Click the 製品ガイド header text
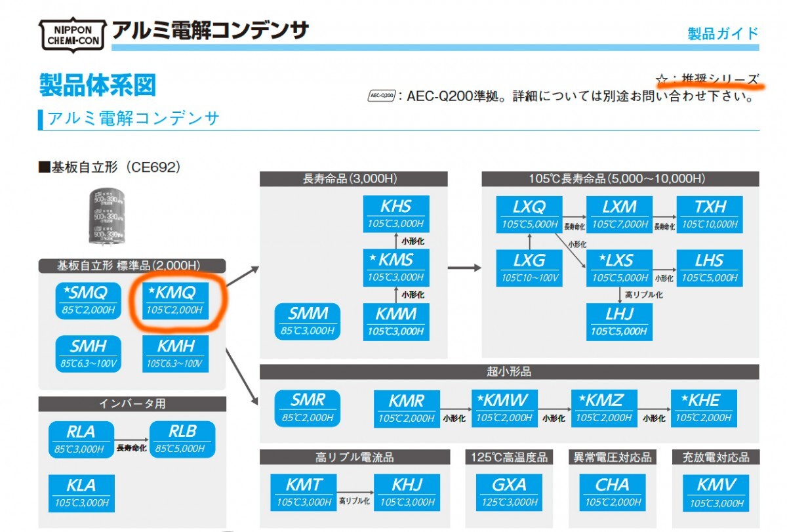 tap(723, 33)
